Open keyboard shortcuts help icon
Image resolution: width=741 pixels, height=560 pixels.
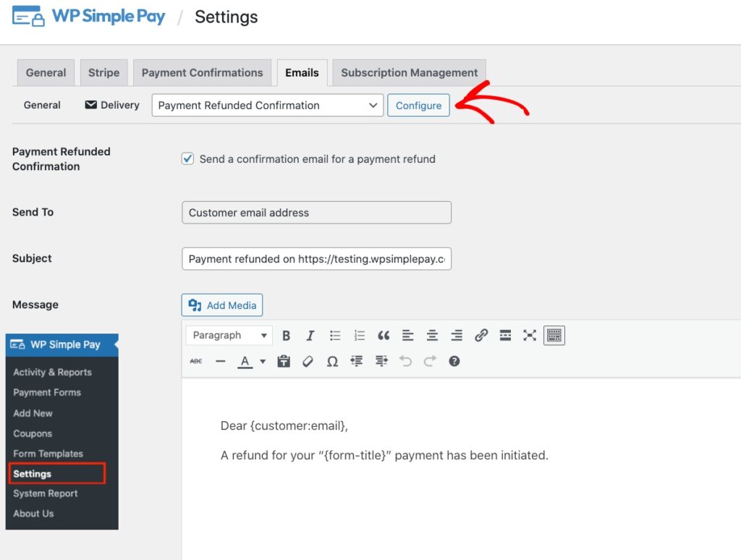[x=454, y=362]
